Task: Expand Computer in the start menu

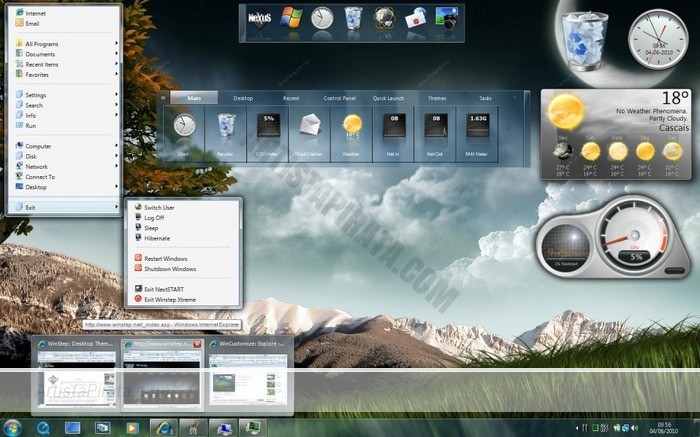Action: point(66,146)
